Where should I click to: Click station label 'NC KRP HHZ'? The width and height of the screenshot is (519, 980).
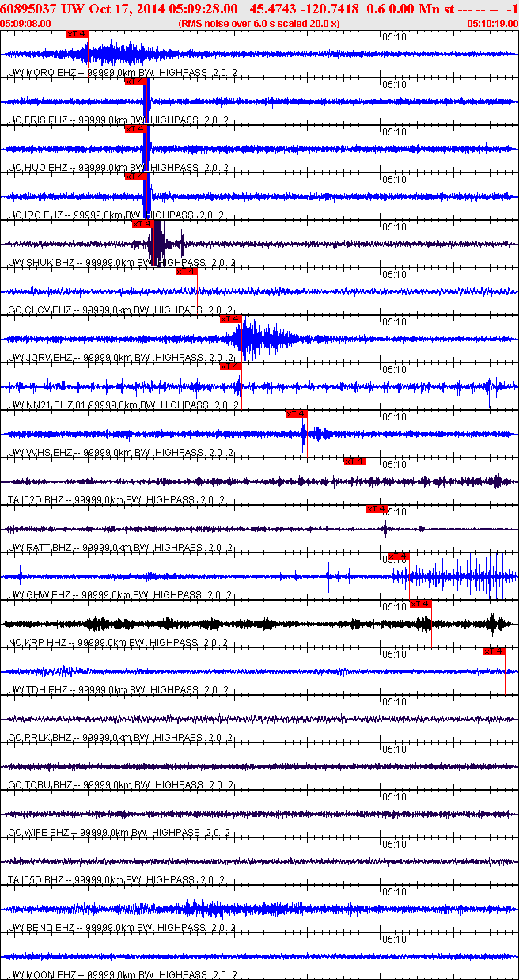point(36,642)
